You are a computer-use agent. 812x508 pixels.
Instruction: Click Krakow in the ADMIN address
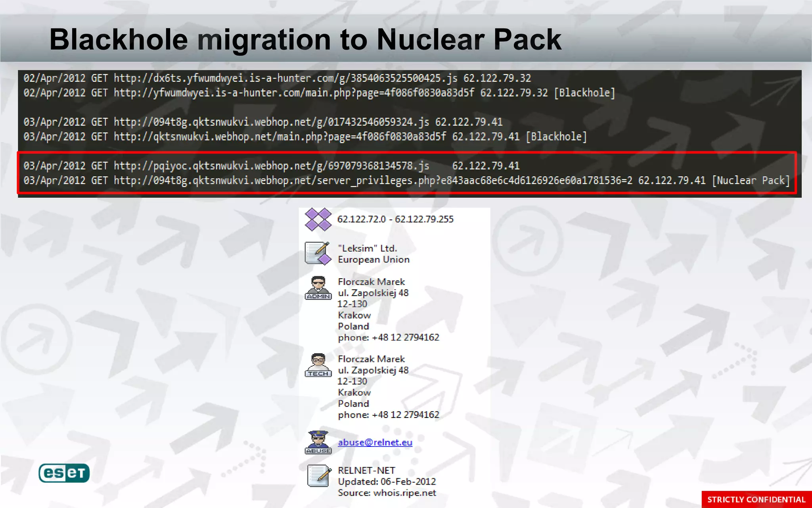point(354,315)
